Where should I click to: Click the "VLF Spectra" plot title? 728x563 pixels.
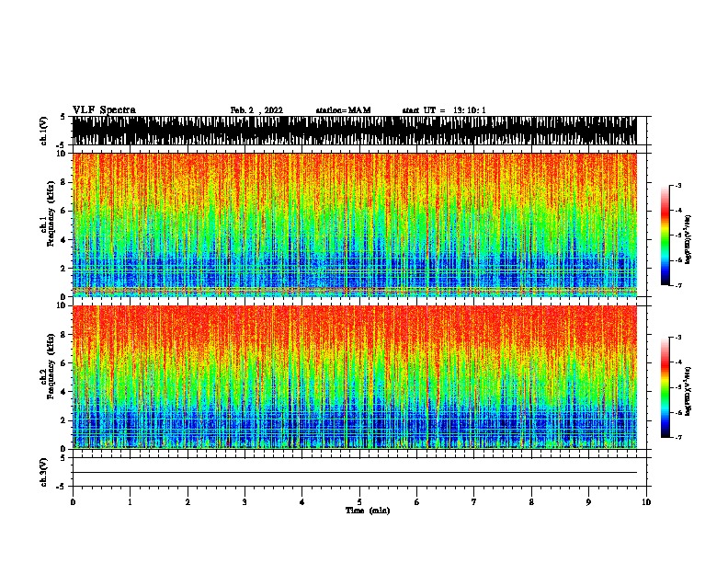[104, 110]
